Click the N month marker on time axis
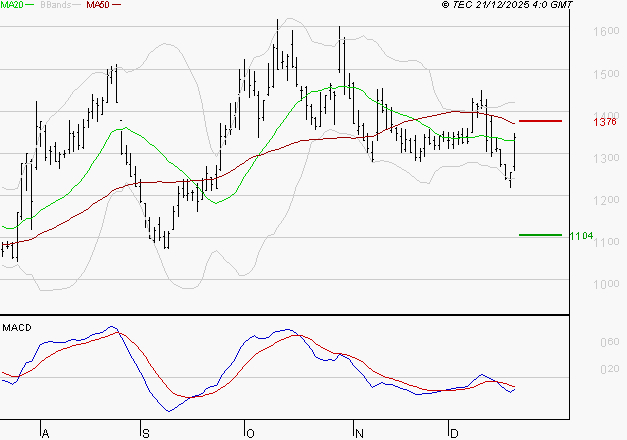 tap(359, 434)
